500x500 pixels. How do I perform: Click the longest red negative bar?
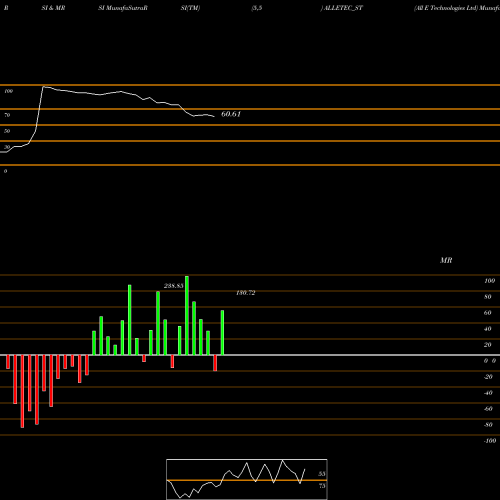pos(22,391)
